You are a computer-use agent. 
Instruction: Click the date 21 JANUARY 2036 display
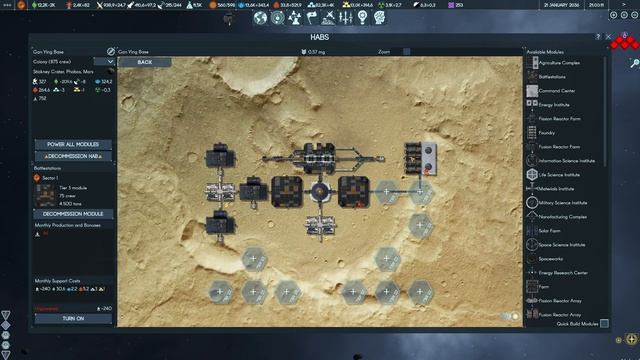click(x=561, y=5)
